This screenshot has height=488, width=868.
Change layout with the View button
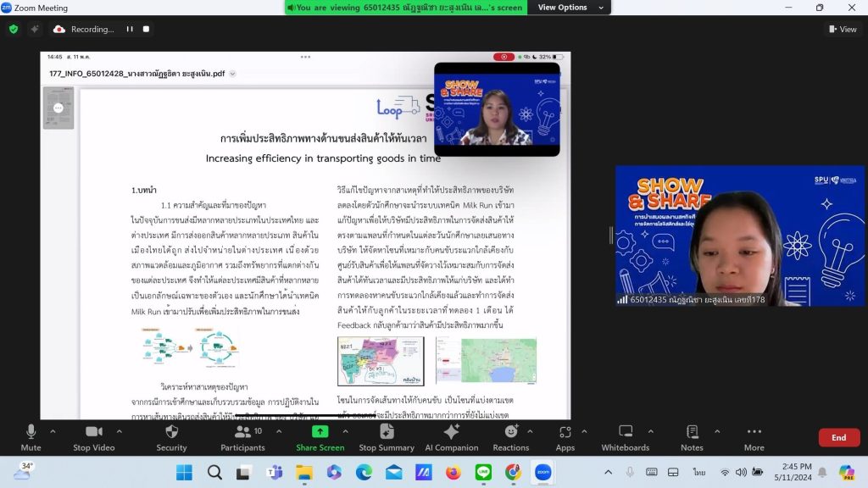(x=843, y=29)
